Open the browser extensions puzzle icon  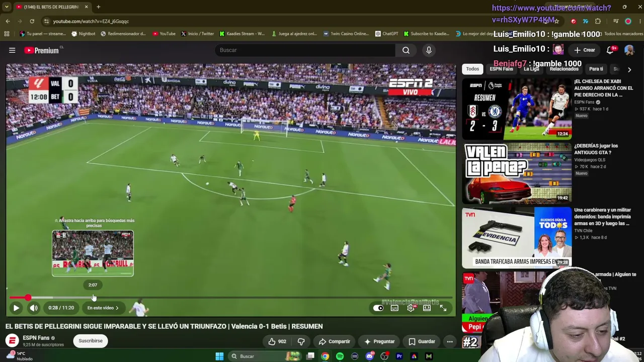pyautogui.click(x=598, y=21)
